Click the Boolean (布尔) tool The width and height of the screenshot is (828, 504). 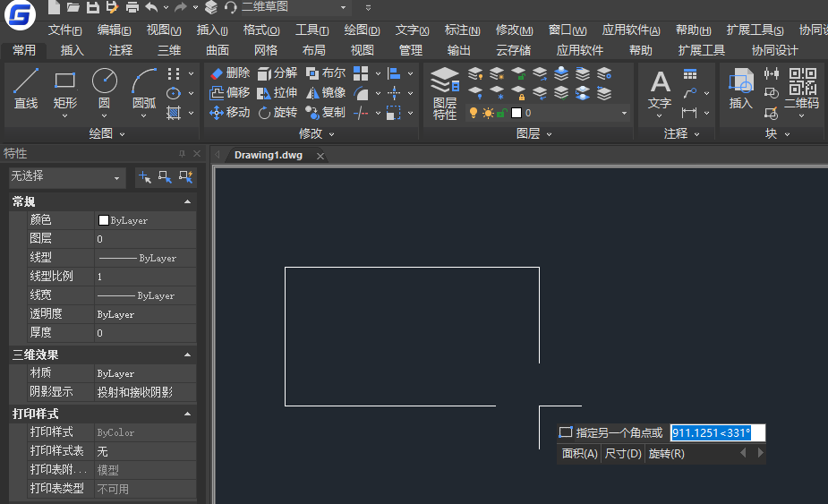pos(326,73)
